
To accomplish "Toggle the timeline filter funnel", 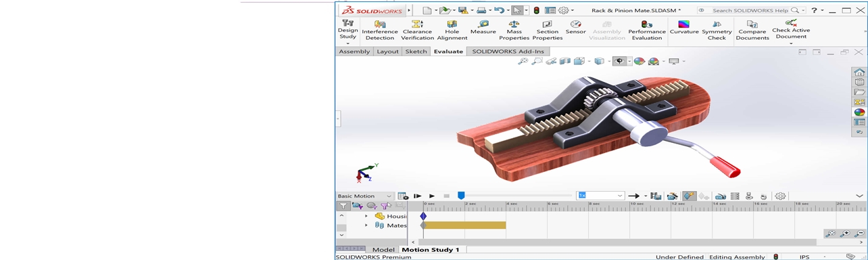I will point(343,206).
